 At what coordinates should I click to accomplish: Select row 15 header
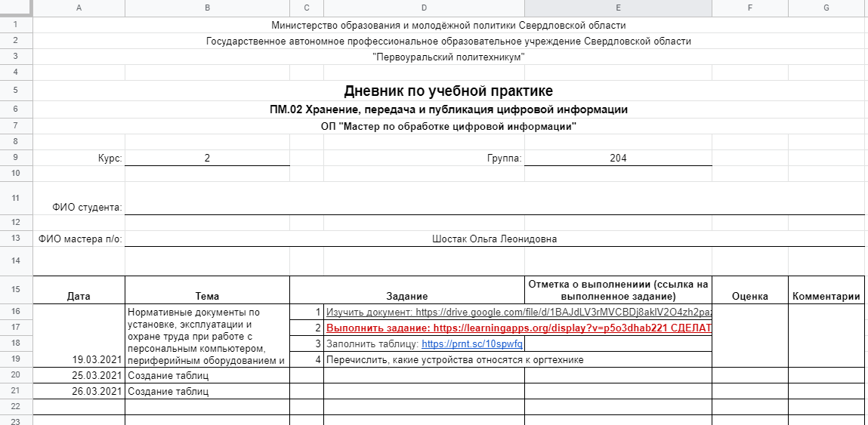16,289
